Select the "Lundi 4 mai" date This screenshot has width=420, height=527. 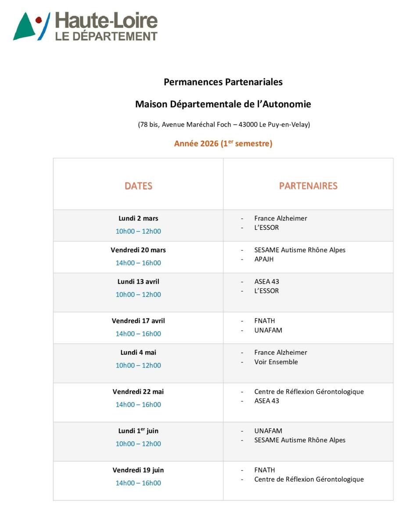(138, 352)
